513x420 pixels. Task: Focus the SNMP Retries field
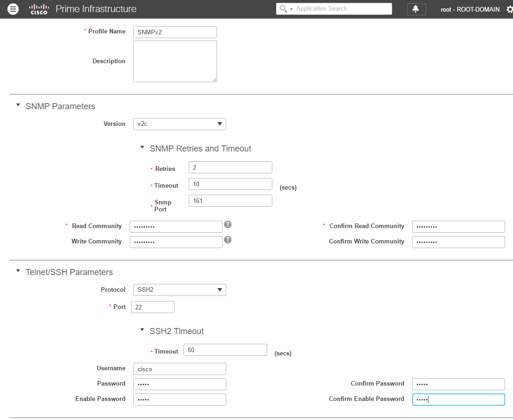click(230, 167)
